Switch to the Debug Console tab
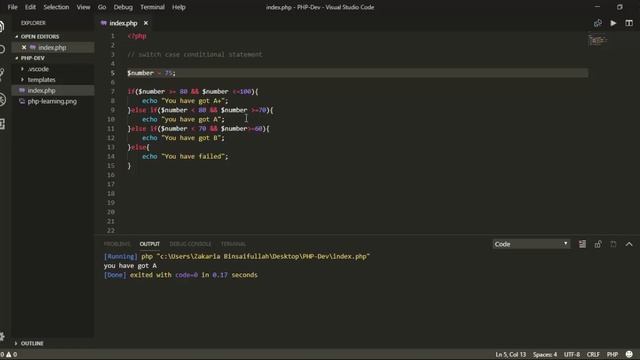 [190, 244]
